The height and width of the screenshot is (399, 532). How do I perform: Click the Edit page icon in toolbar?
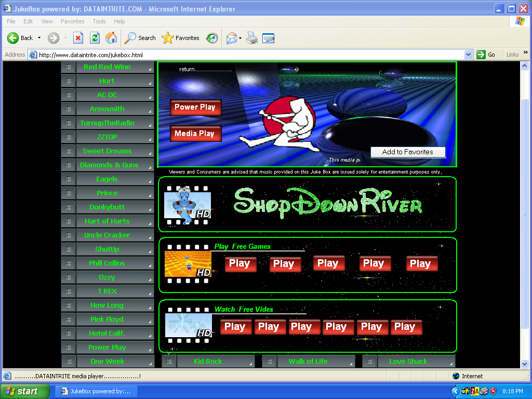(x=269, y=38)
